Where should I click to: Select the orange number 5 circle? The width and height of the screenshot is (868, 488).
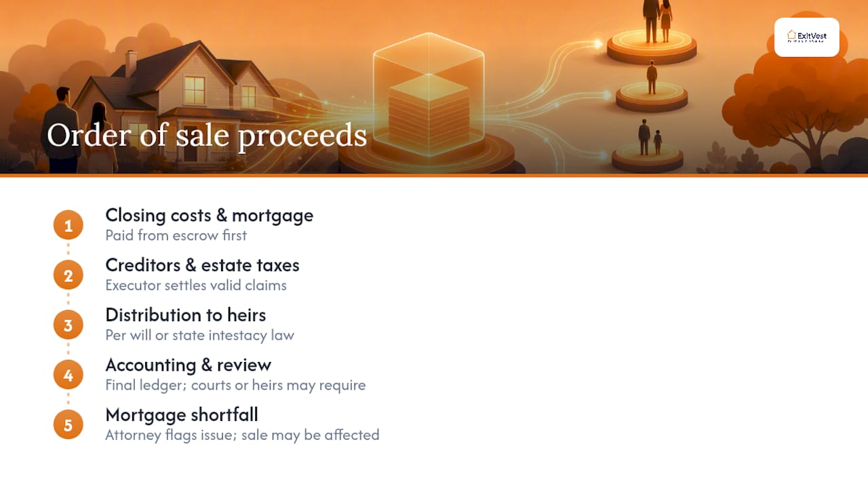pyautogui.click(x=68, y=425)
